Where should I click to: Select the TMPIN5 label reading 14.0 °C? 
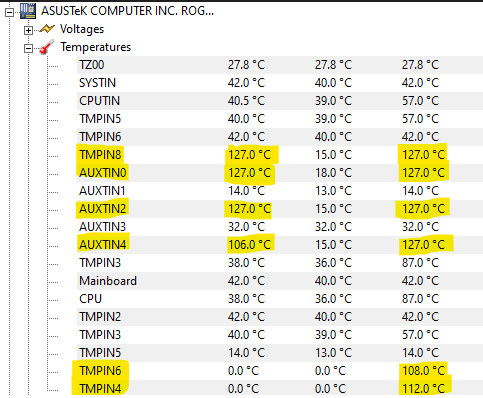(x=100, y=353)
